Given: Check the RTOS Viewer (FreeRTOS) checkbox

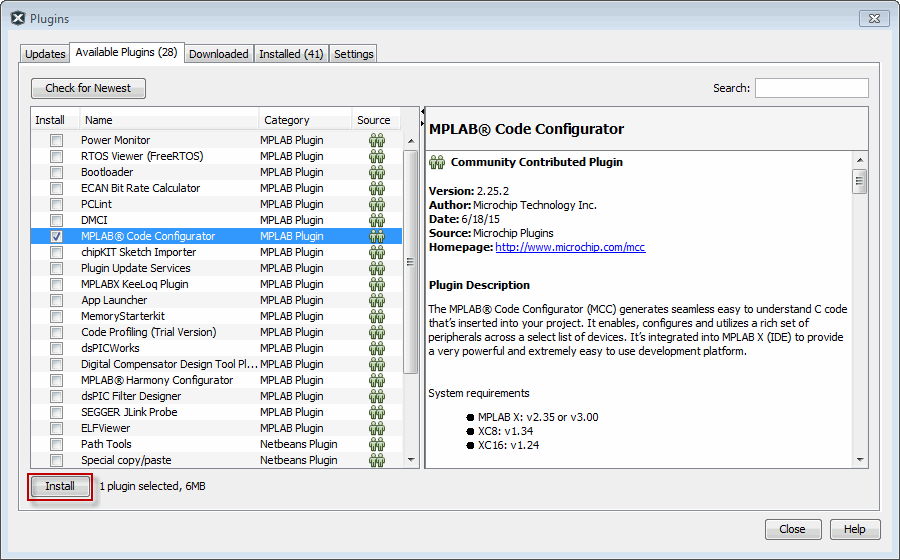Looking at the screenshot, I should (57, 156).
